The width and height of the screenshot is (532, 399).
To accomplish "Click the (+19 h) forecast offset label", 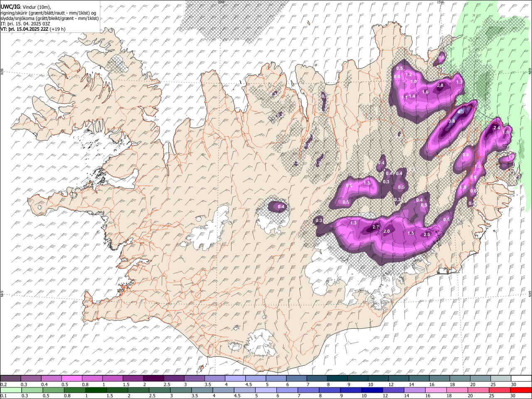I will pos(57,29).
